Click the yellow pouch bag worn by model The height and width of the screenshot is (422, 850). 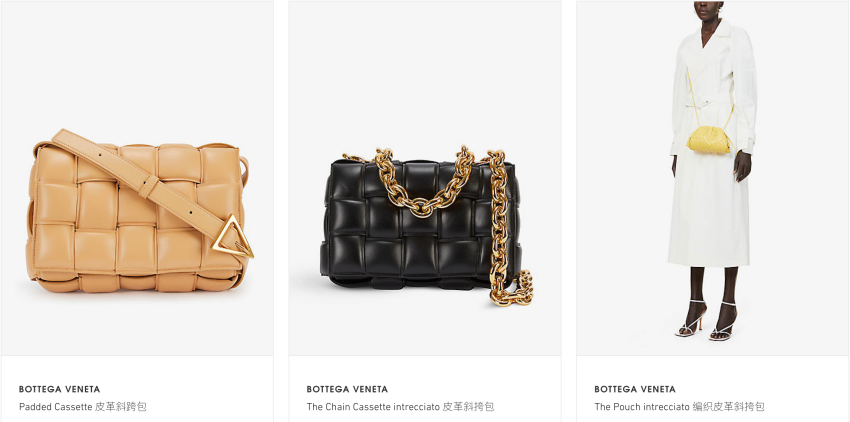tap(708, 139)
